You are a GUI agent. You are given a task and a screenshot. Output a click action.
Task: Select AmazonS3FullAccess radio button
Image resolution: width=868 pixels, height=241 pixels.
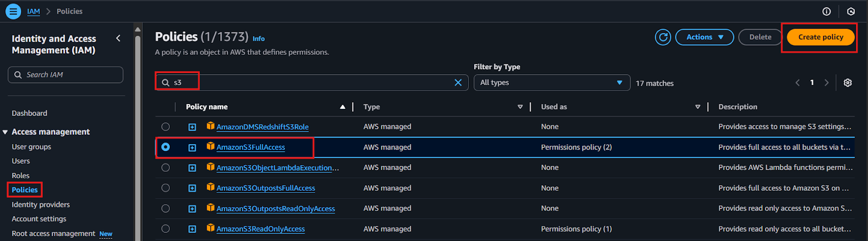(x=165, y=147)
